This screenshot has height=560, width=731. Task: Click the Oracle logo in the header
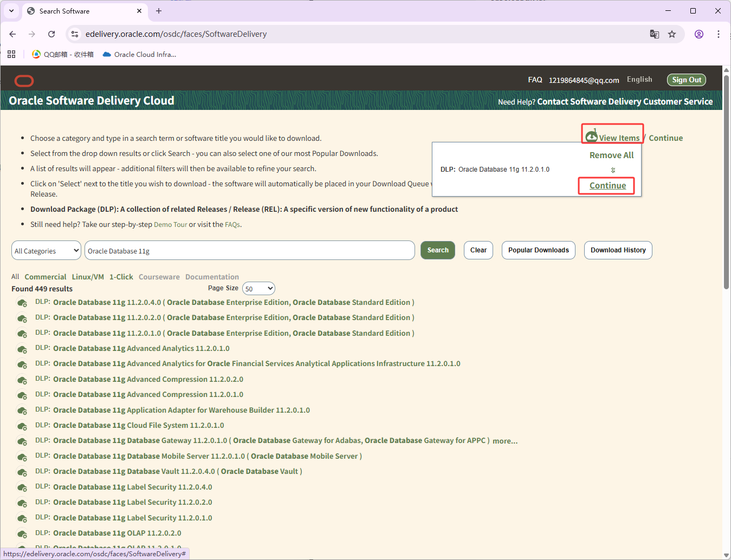pyautogui.click(x=24, y=81)
